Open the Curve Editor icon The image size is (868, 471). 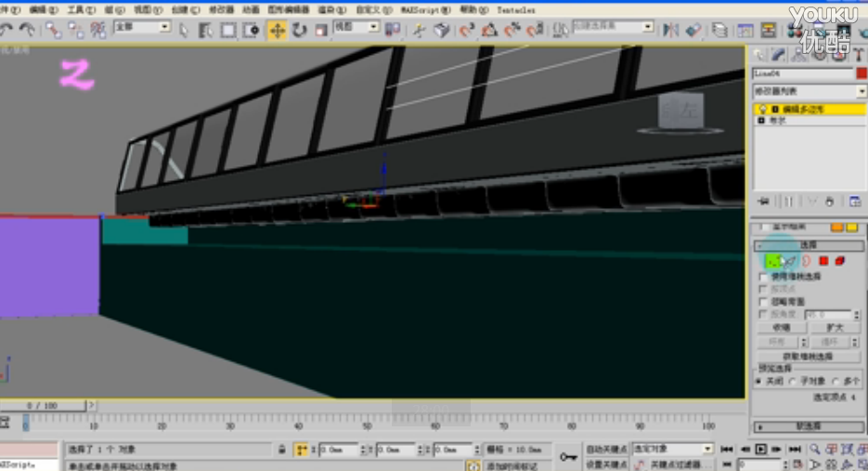[745, 30]
